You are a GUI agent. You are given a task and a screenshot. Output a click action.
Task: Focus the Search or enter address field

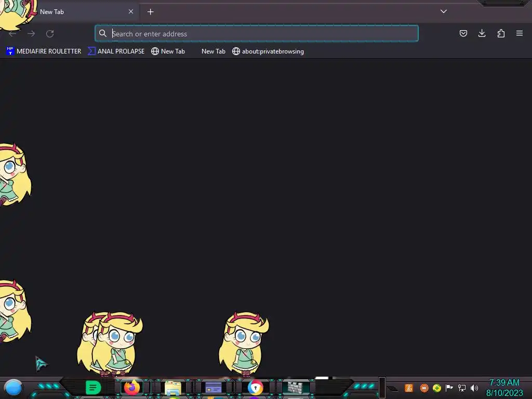pyautogui.click(x=257, y=33)
